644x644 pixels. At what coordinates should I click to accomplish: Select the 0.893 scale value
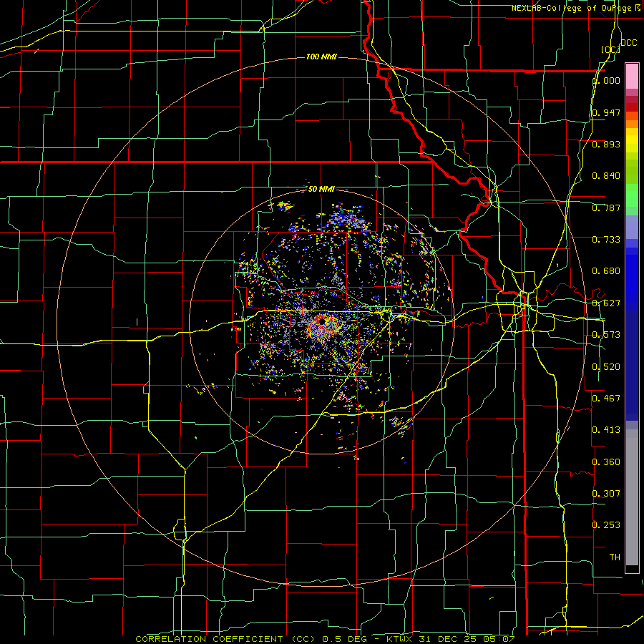click(x=606, y=144)
